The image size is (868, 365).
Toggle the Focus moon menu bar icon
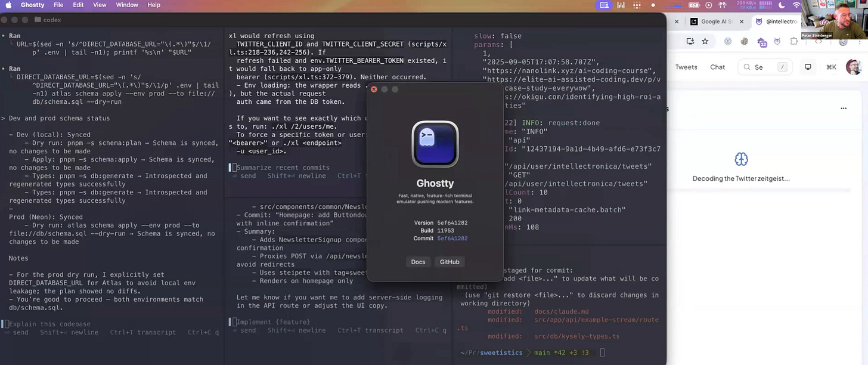click(x=782, y=5)
